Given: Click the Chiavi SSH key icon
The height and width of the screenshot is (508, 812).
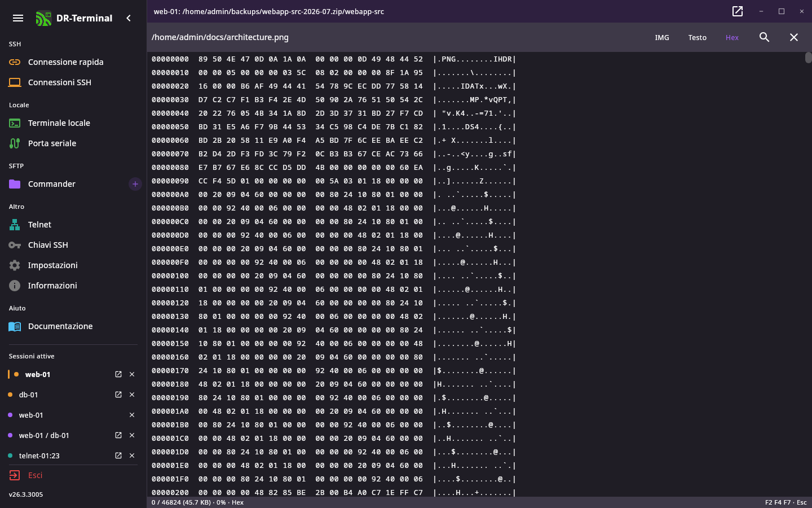Looking at the screenshot, I should tap(15, 245).
